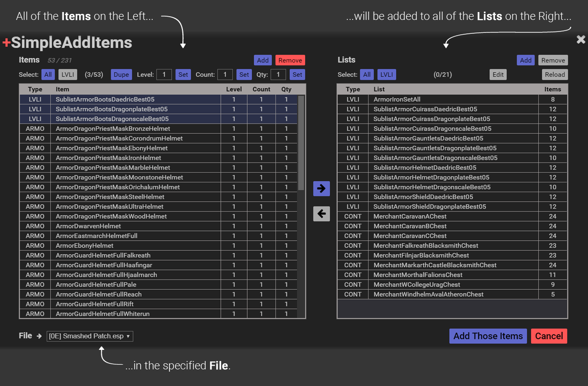Toggle LVLI selection filter in Items panel

[x=68, y=75]
